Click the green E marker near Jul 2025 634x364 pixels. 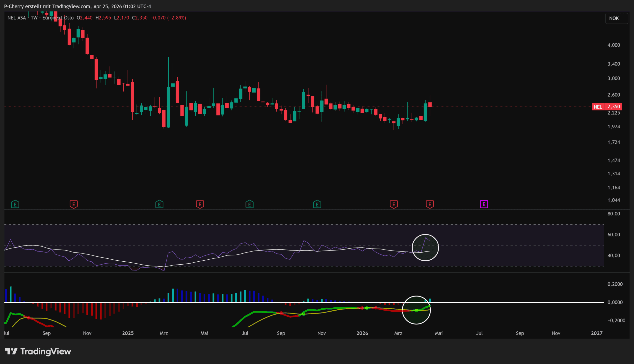pyautogui.click(x=249, y=204)
